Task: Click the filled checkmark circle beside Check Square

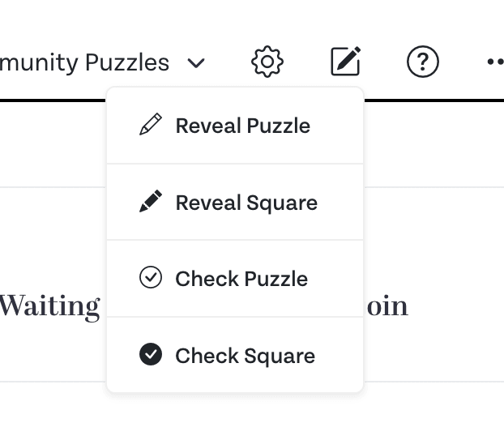Action: [151, 354]
